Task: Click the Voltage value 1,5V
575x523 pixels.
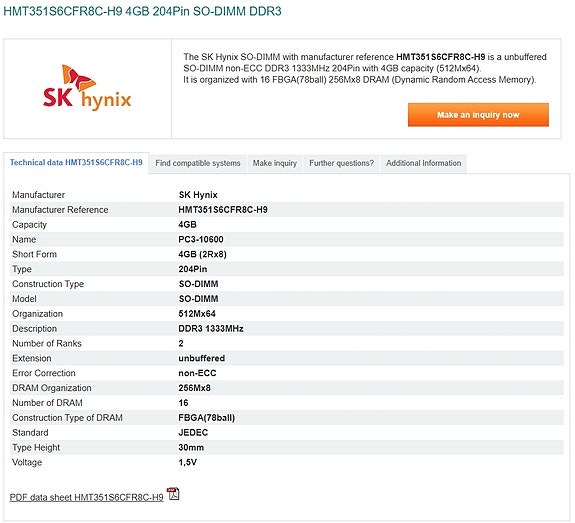Action: click(x=188, y=462)
